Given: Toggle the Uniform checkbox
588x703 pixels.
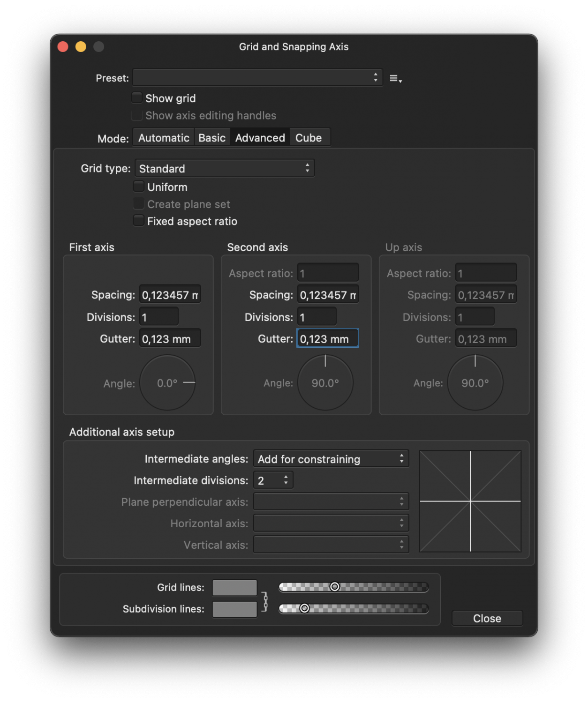Looking at the screenshot, I should point(139,187).
